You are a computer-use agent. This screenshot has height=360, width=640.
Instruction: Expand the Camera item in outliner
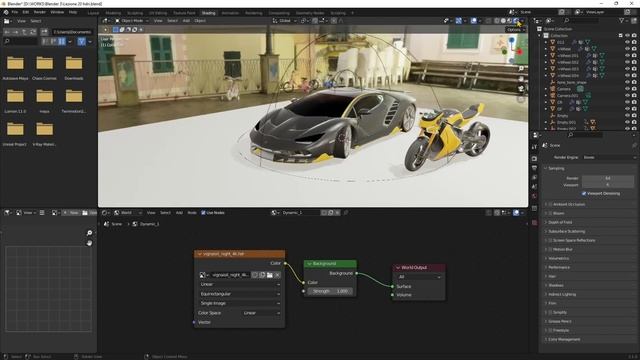coord(546,89)
